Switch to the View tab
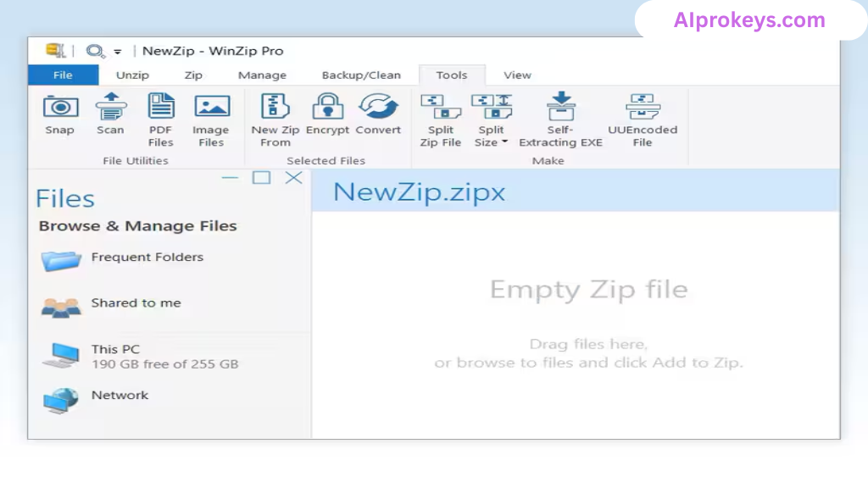868x488 pixels. (x=518, y=75)
